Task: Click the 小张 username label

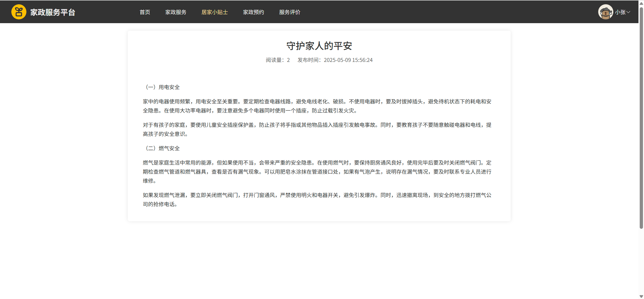Action: (620, 12)
